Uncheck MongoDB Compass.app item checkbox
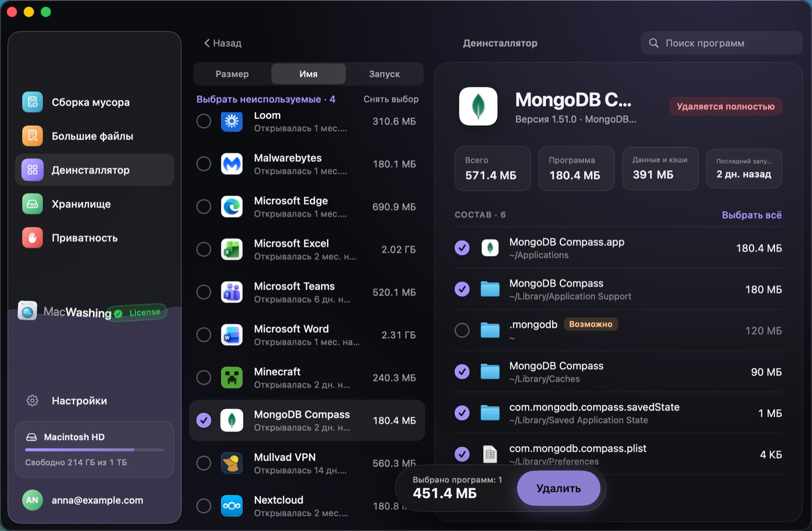 click(x=462, y=248)
